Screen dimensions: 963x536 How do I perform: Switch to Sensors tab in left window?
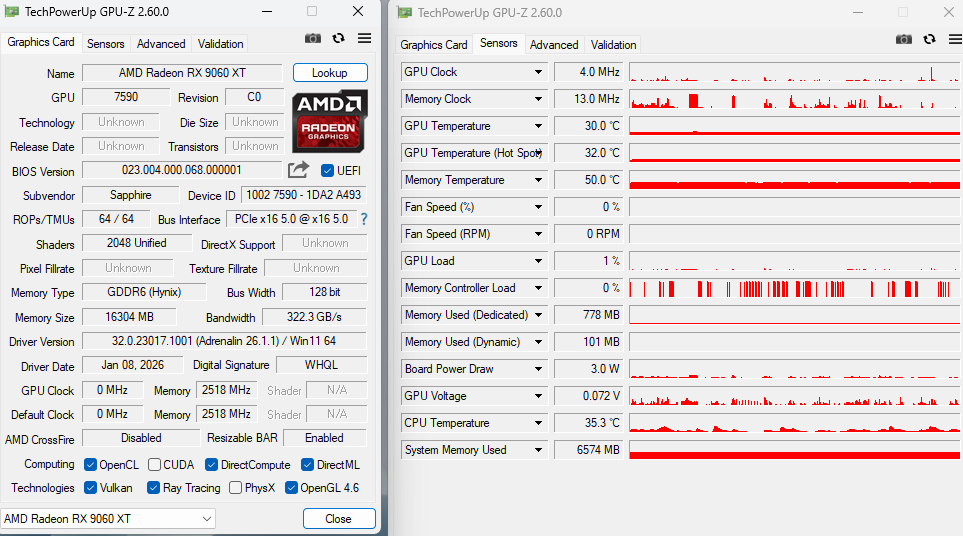[106, 44]
